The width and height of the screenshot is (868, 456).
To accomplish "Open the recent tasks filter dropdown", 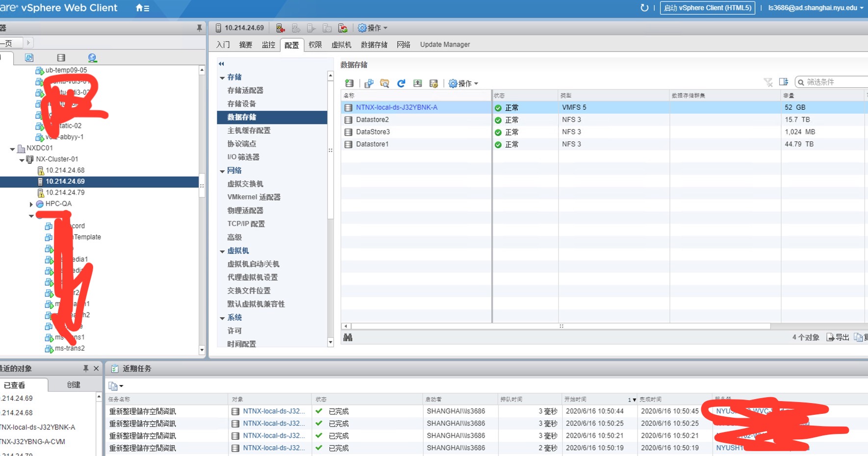I will 116,386.
